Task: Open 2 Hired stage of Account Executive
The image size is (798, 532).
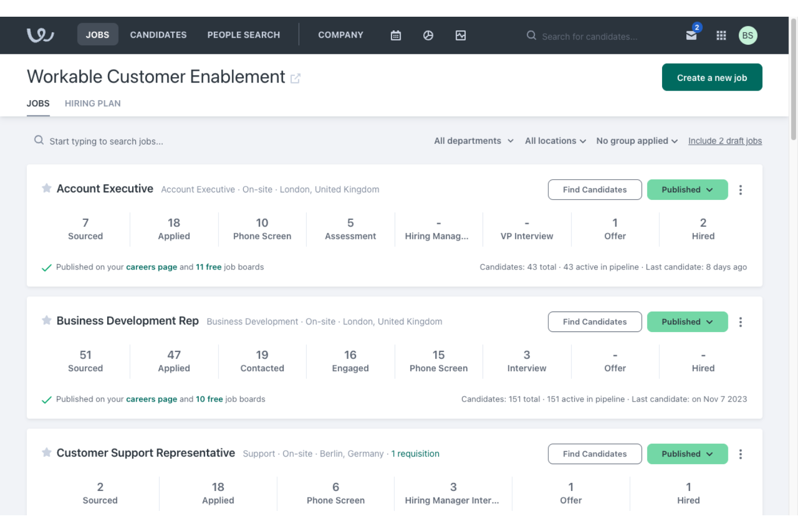Action: 703,229
